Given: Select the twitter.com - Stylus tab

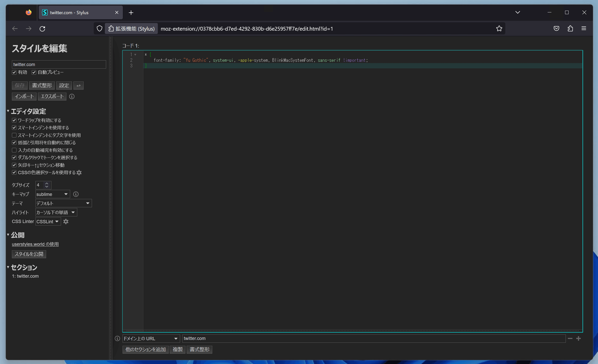Looking at the screenshot, I should tap(81, 12).
